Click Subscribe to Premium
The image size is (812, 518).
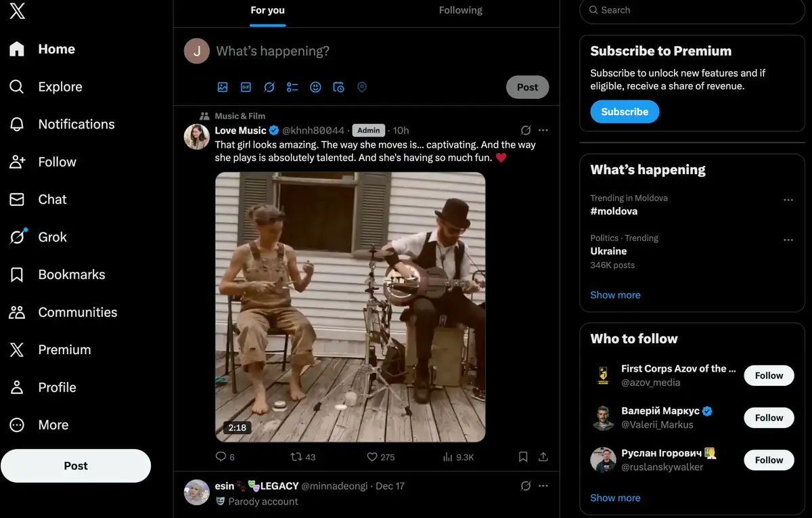point(625,111)
